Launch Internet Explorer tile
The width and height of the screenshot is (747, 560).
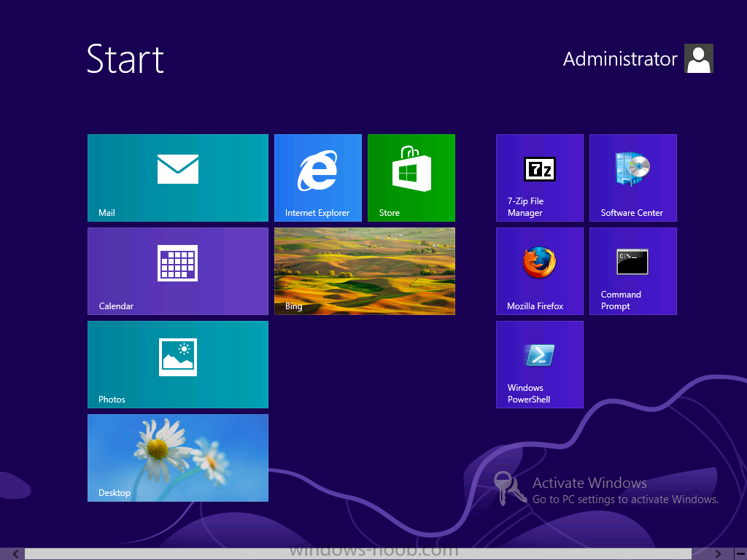tap(318, 178)
